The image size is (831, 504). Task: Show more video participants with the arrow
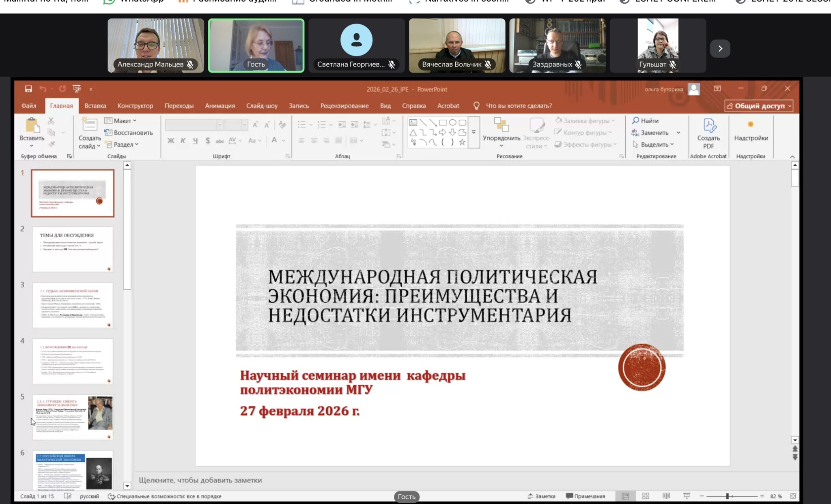coord(720,49)
